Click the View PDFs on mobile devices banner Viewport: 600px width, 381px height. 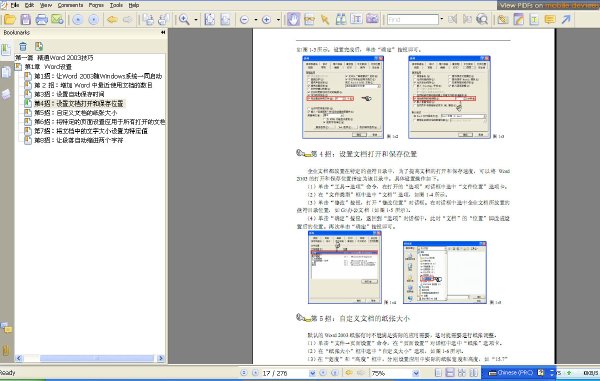[x=548, y=5]
